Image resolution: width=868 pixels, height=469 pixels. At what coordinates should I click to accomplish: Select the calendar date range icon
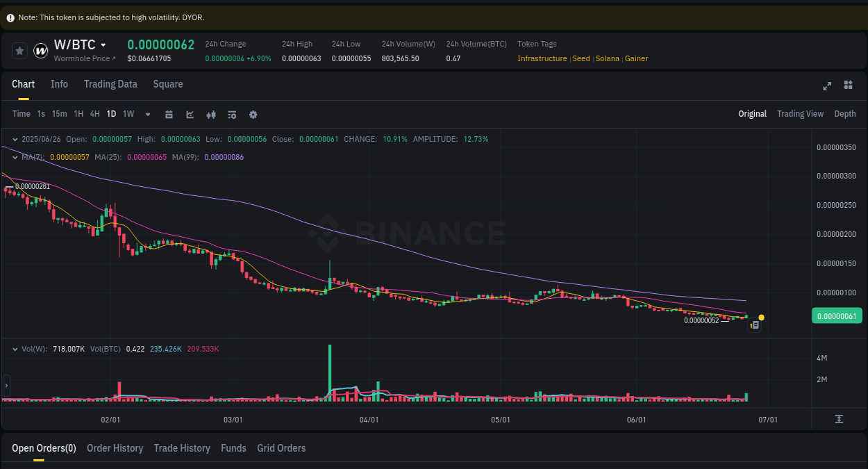pos(169,114)
